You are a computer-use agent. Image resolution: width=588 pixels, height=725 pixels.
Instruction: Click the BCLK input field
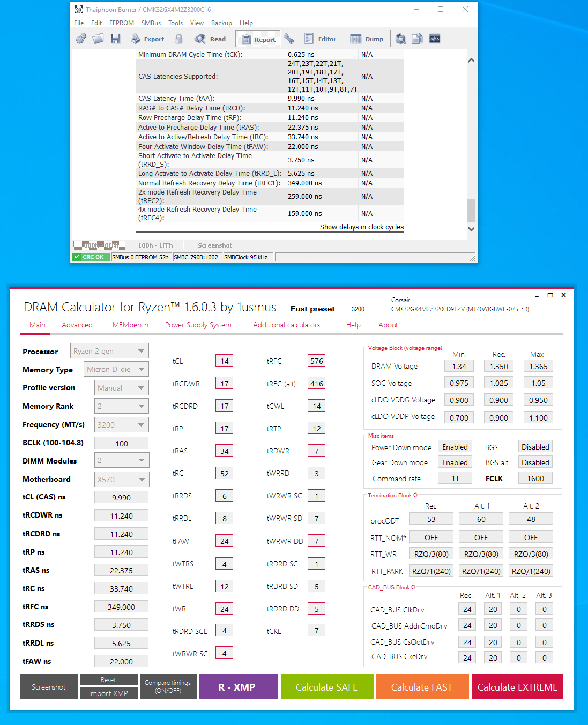[122, 443]
